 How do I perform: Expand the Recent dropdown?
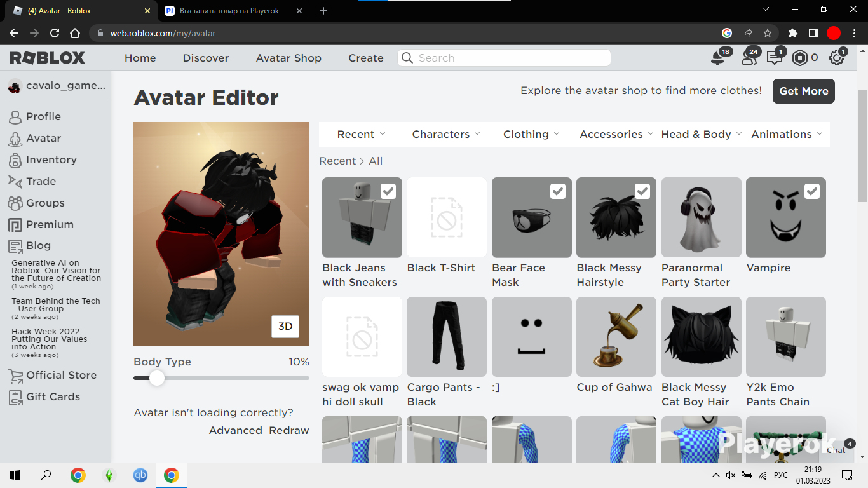361,135
